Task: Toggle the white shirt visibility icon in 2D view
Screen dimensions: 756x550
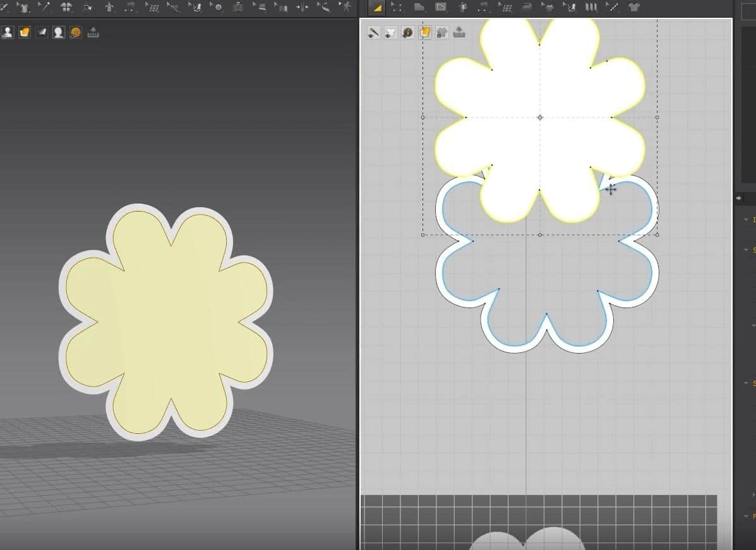Action: click(x=390, y=32)
